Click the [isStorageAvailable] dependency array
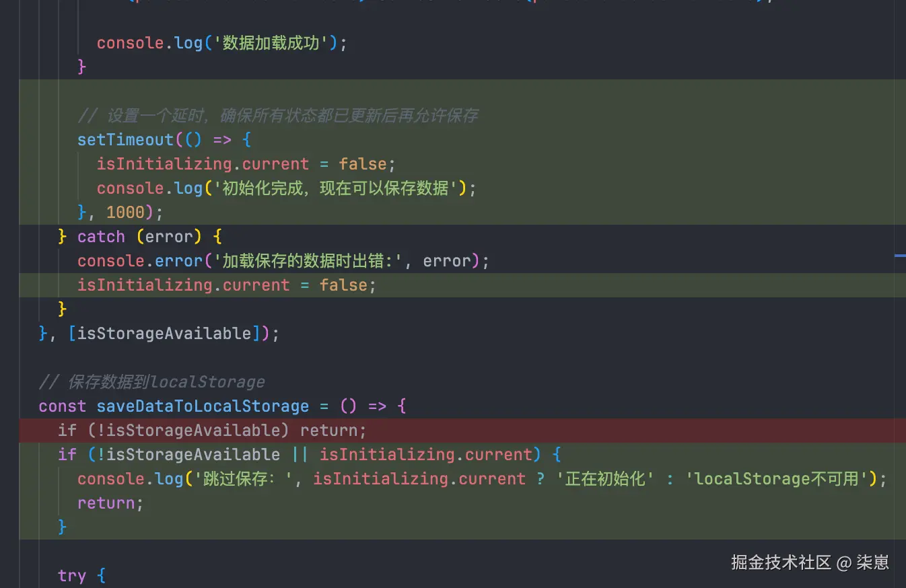The image size is (906, 588). click(164, 334)
